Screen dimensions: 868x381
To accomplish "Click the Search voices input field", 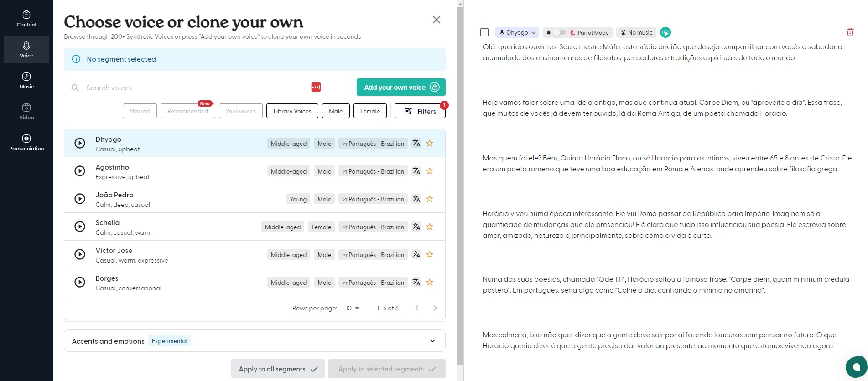I will [192, 88].
